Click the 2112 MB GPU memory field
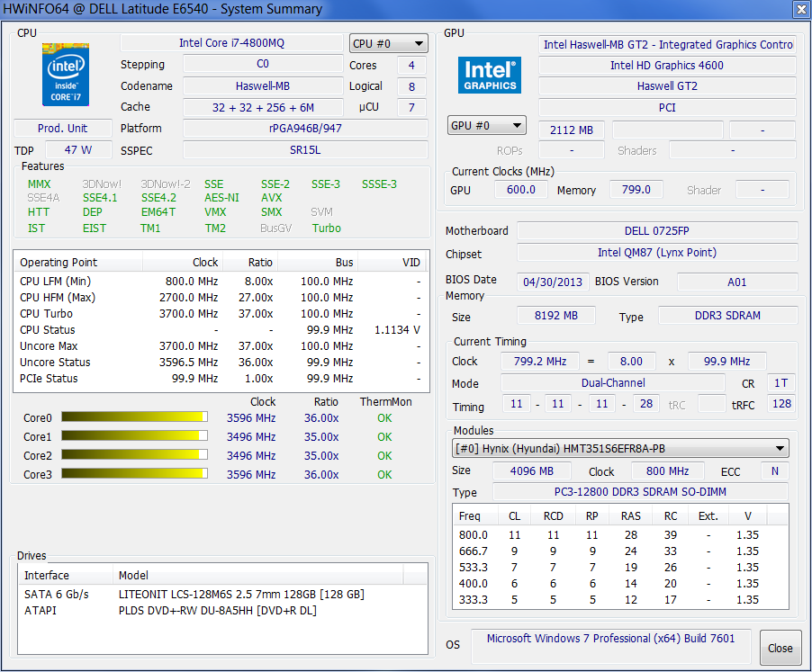 [x=572, y=130]
